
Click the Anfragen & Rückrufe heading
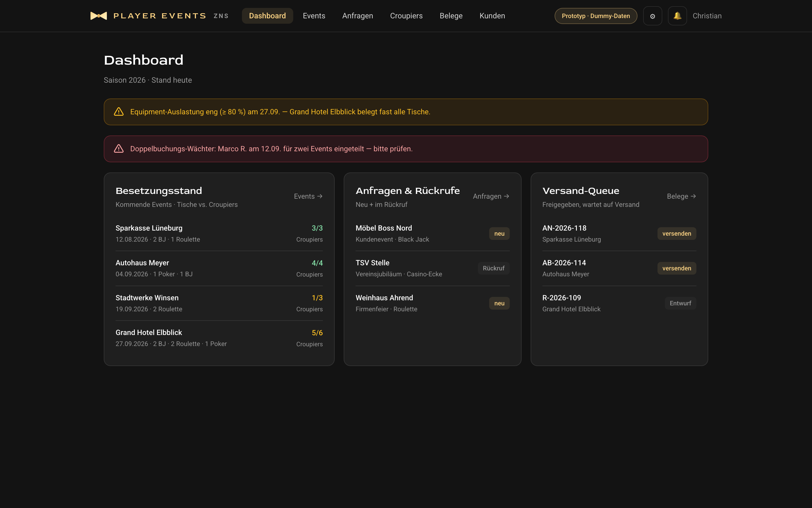[407, 191]
